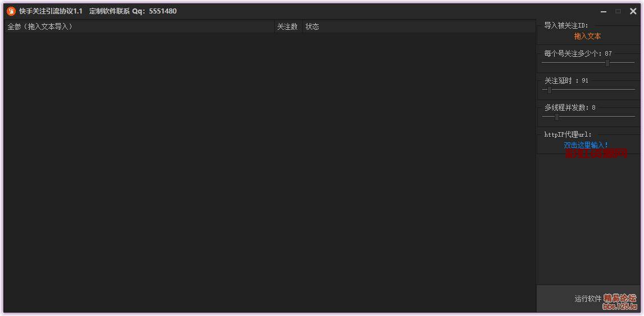Viewport: 644px width, 316px height.
Task: Minimize the application window
Action: (604, 12)
